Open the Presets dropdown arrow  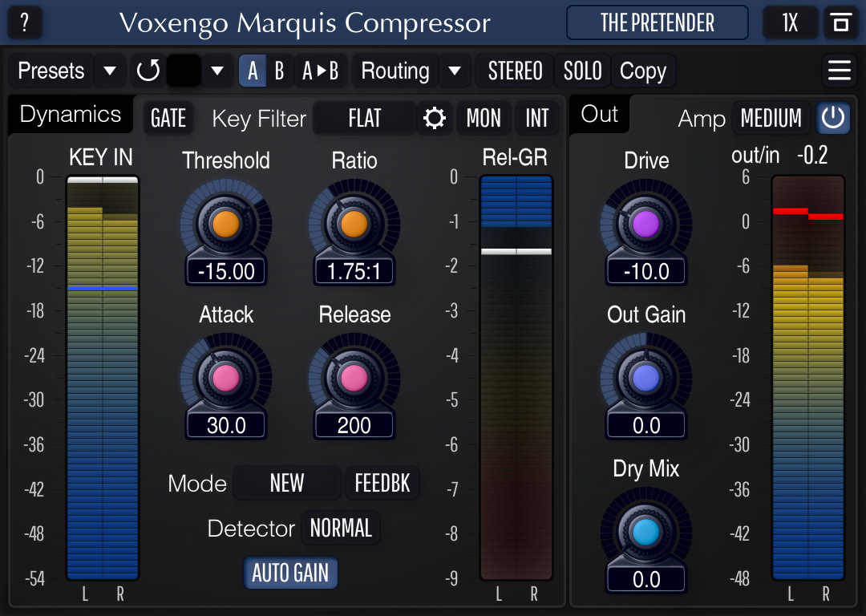click(110, 71)
